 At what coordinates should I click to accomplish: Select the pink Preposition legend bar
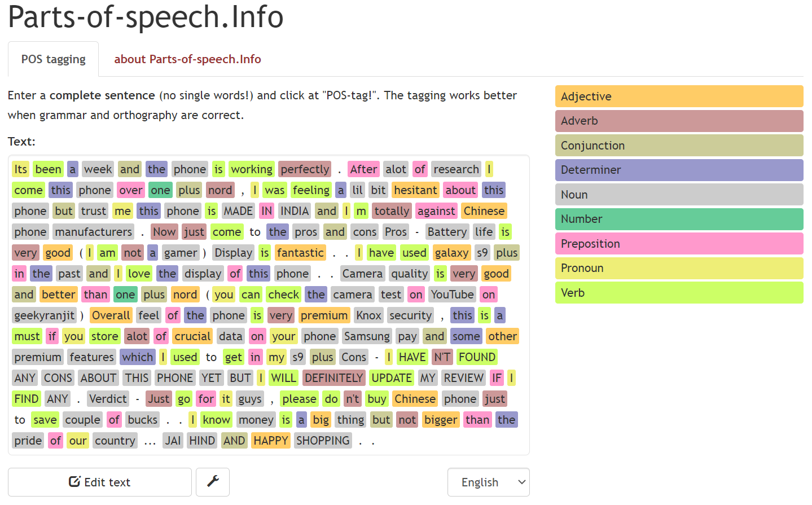(679, 244)
